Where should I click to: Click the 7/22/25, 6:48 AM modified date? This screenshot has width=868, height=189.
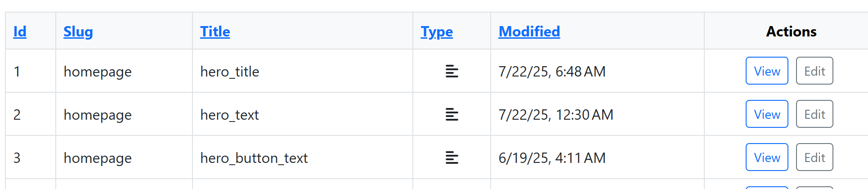tap(552, 72)
